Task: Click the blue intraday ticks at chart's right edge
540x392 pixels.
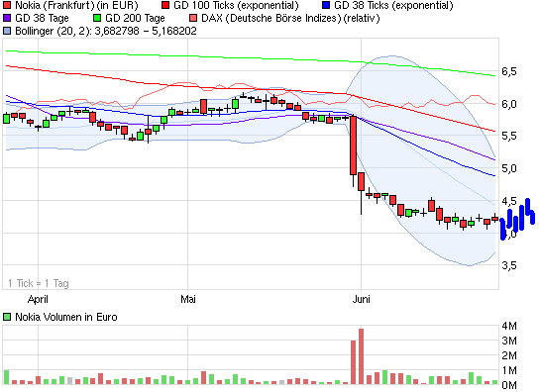Action: tap(517, 219)
